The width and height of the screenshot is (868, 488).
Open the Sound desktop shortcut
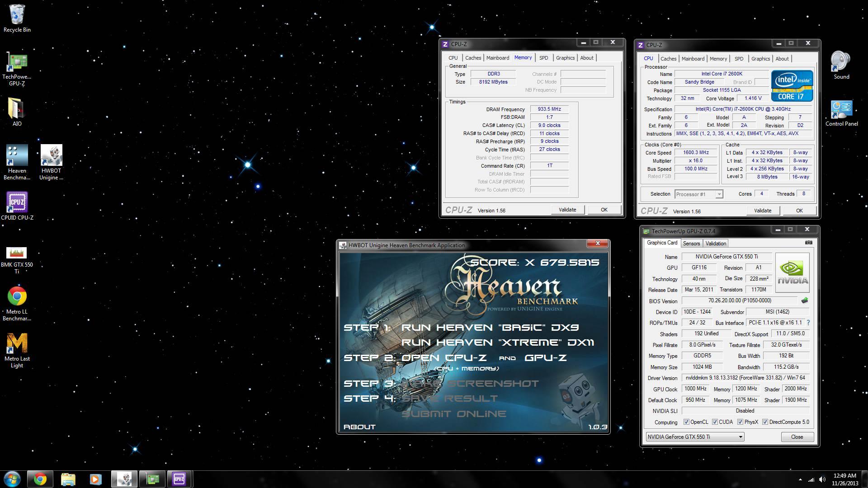point(841,65)
